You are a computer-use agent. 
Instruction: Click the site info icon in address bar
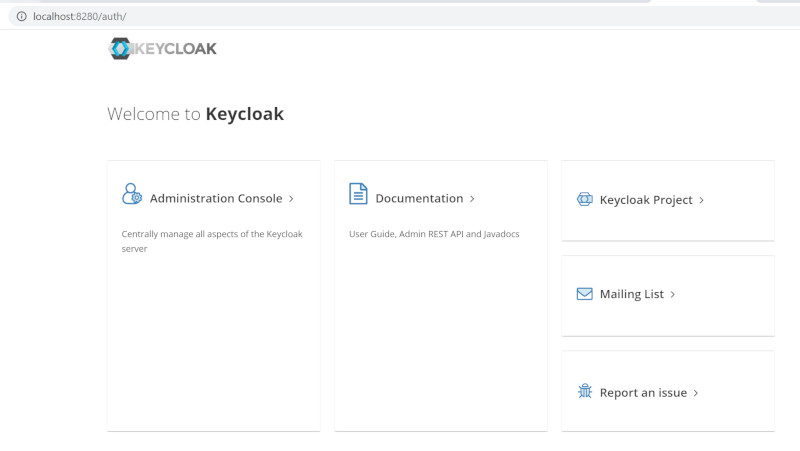coord(21,16)
